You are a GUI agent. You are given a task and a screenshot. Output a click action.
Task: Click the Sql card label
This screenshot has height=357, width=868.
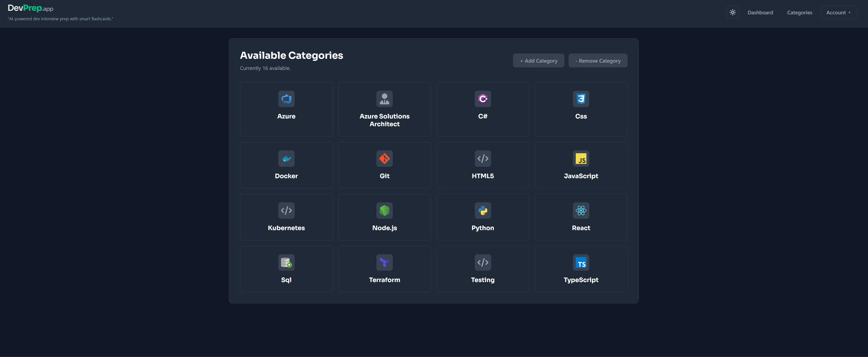pos(286,280)
